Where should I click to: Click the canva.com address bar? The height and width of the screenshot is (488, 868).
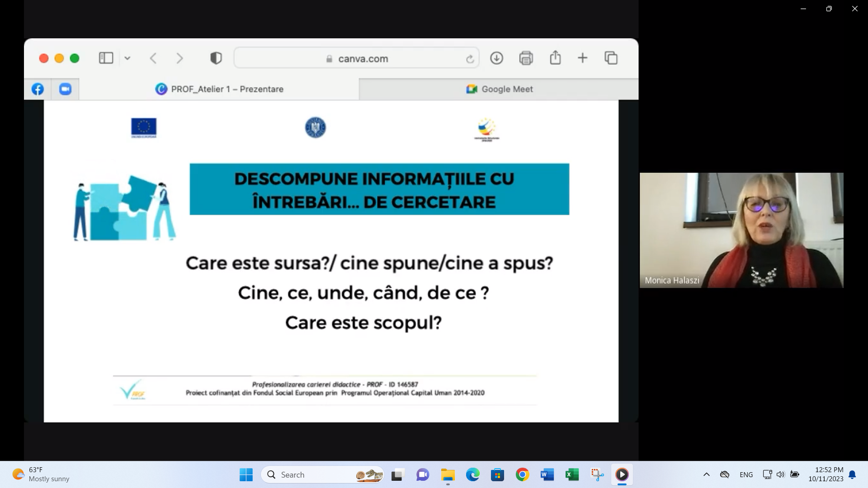(x=356, y=58)
